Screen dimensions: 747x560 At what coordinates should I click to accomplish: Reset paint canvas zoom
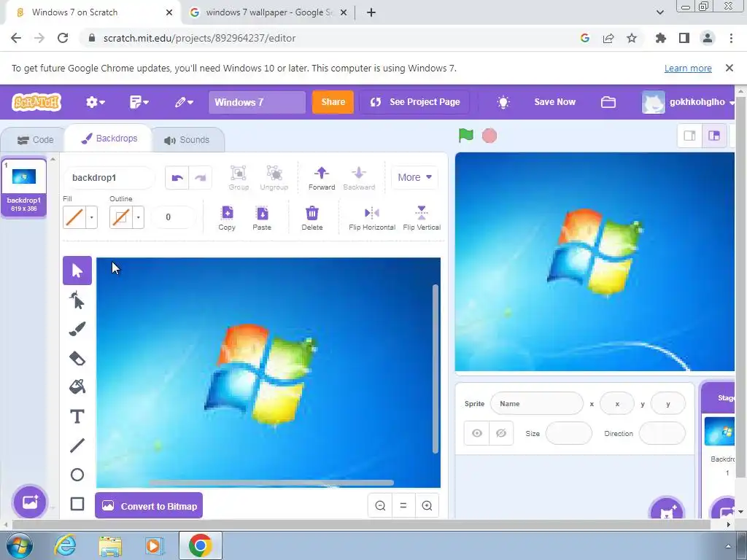pyautogui.click(x=403, y=506)
